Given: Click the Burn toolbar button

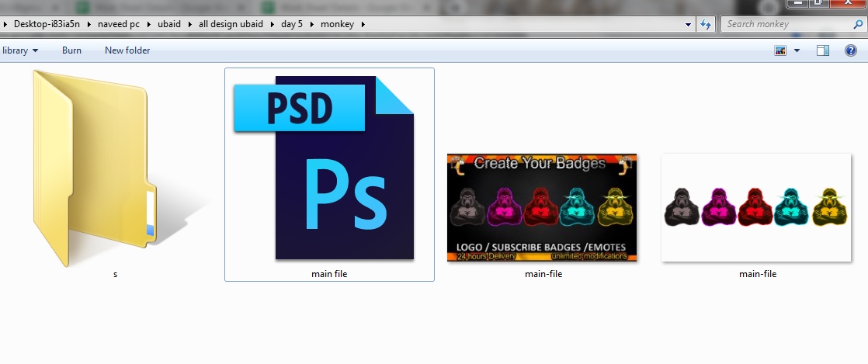Looking at the screenshot, I should click(71, 50).
